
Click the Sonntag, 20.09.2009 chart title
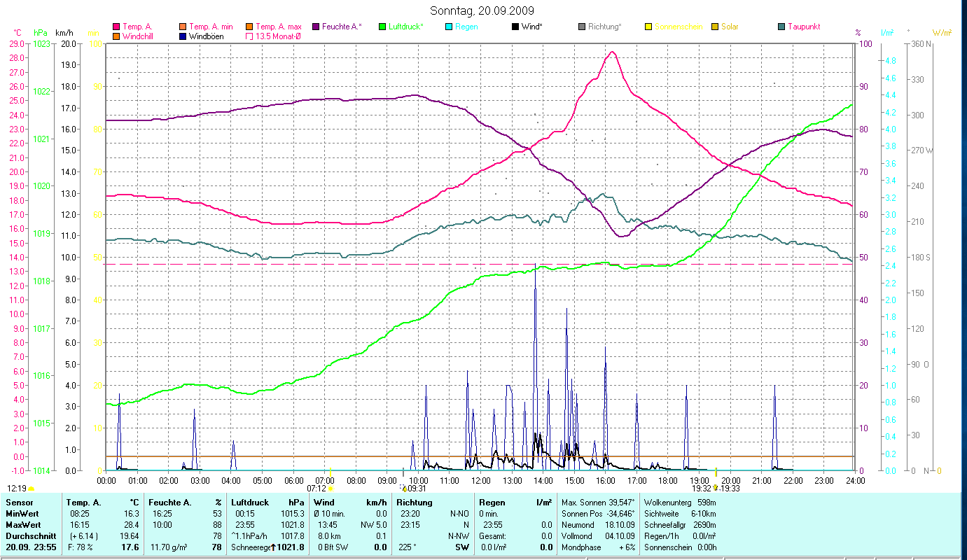[x=482, y=10]
